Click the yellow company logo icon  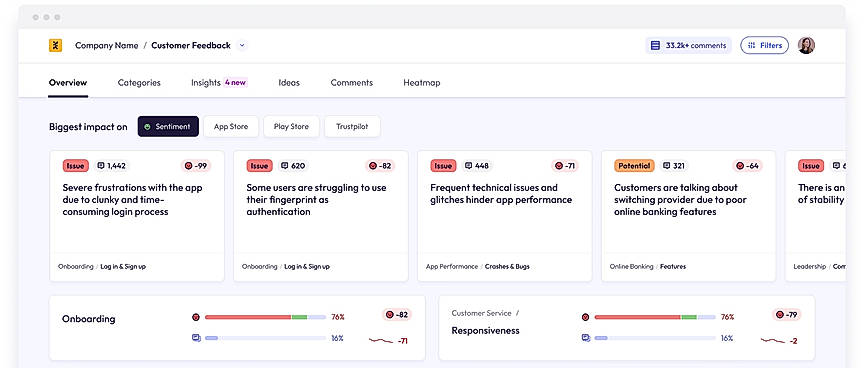55,46
